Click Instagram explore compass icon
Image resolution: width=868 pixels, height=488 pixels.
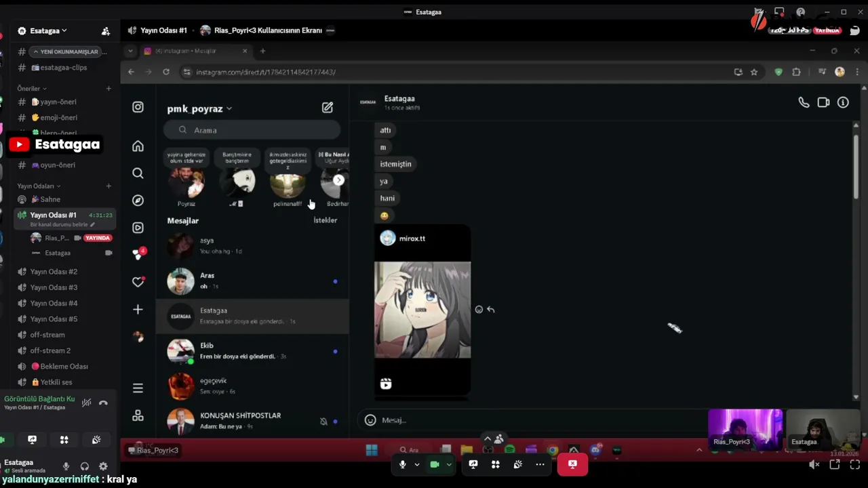point(138,200)
